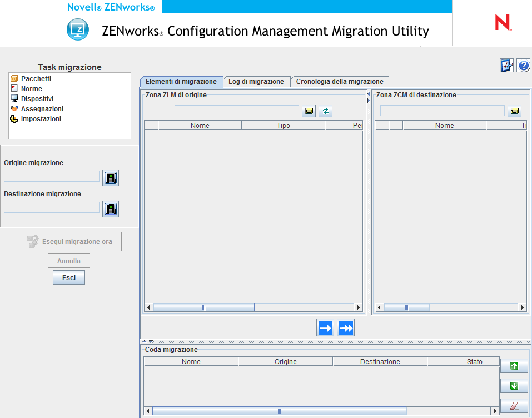Screen dimensions: 532x418
Task: Click the source migration server login icon
Action: pyautogui.click(x=111, y=178)
